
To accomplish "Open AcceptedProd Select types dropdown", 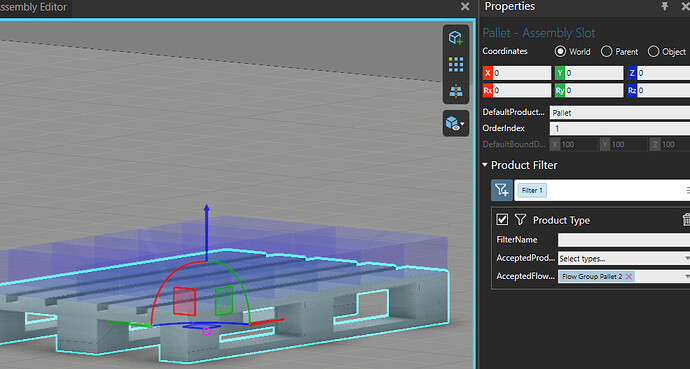I will click(x=624, y=259).
